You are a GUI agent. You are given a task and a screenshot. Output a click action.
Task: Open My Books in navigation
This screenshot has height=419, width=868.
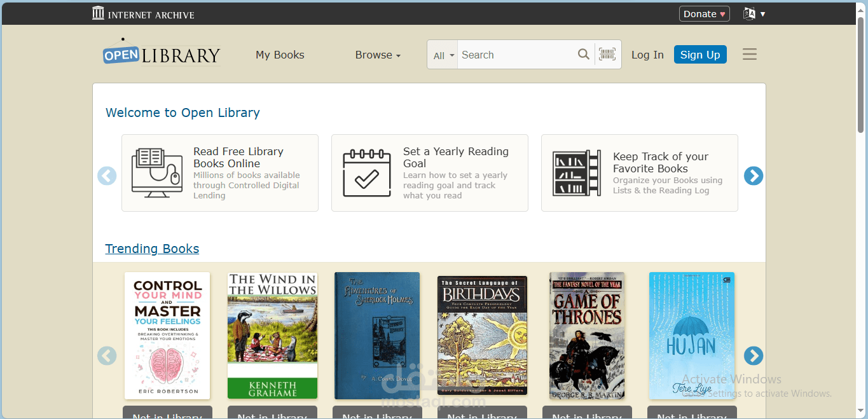tap(280, 55)
